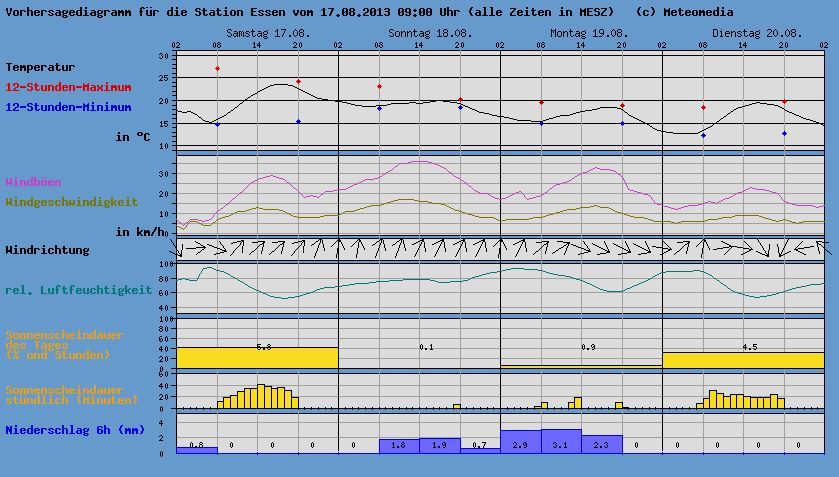Image resolution: width=839 pixels, height=477 pixels.
Task: Click Saturday's 5.8 hour sunshine bar
Action: click(257, 357)
